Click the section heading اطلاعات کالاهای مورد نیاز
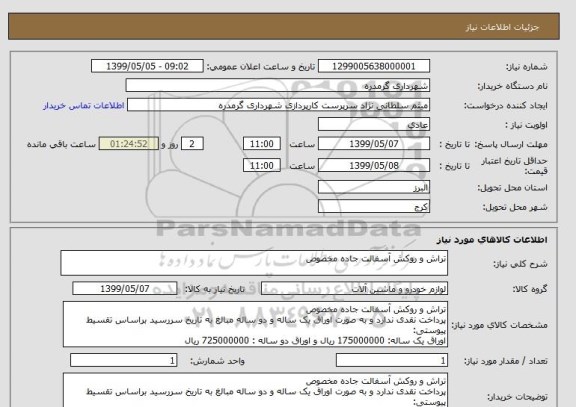This screenshot has width=576, height=407. pos(492,240)
